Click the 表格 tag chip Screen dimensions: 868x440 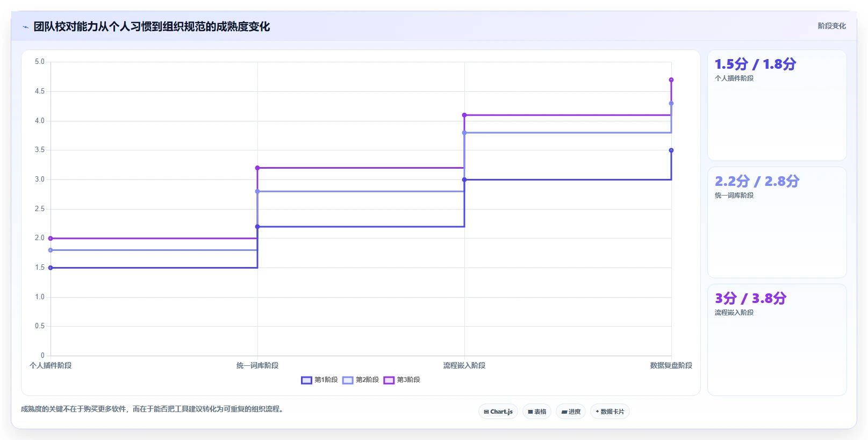click(x=537, y=412)
